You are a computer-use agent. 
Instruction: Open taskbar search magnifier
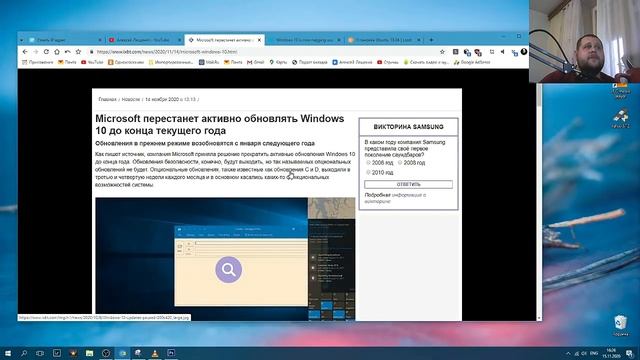[x=24, y=353]
